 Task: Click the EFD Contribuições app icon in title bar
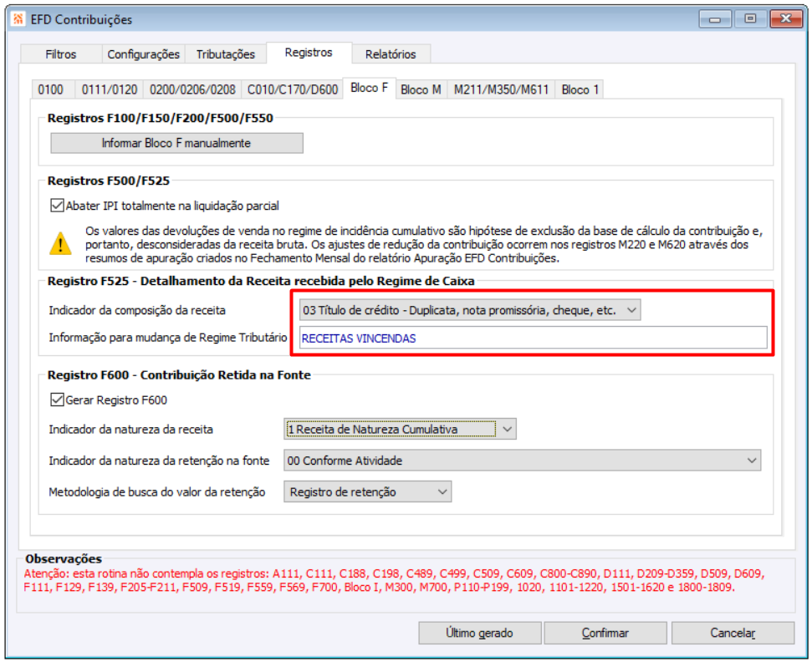[18, 19]
